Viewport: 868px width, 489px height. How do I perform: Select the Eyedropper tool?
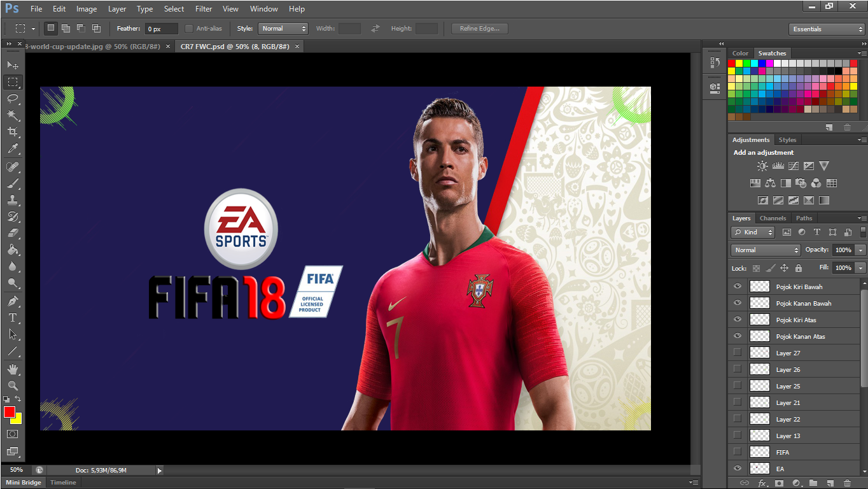tap(12, 148)
